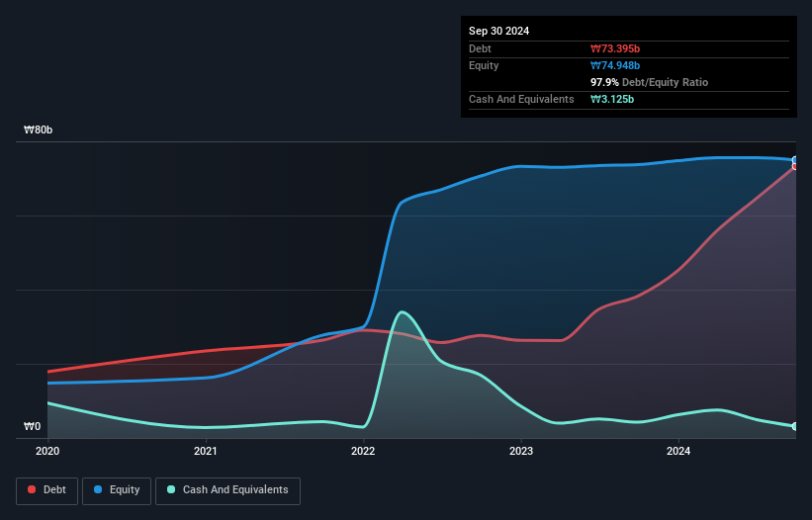This screenshot has height=520, width=812.
Task: Click the Cash value ₩3.125b in tooltip
Action: [612, 99]
